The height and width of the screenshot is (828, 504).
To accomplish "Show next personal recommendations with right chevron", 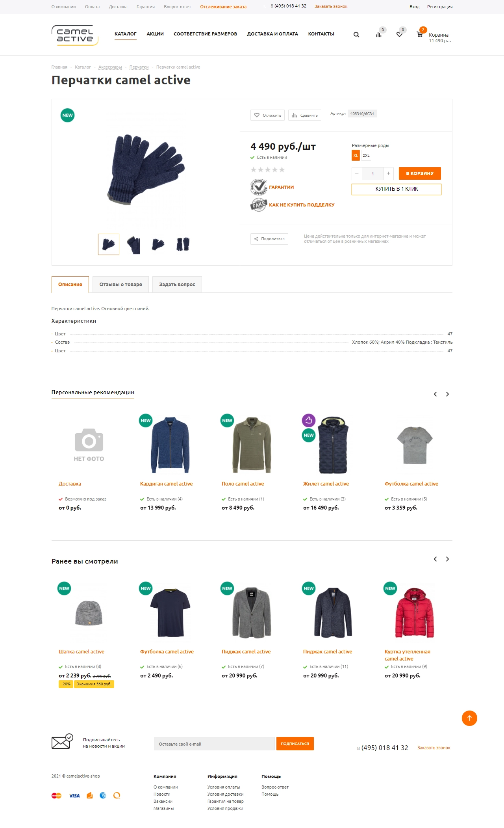I will point(447,394).
